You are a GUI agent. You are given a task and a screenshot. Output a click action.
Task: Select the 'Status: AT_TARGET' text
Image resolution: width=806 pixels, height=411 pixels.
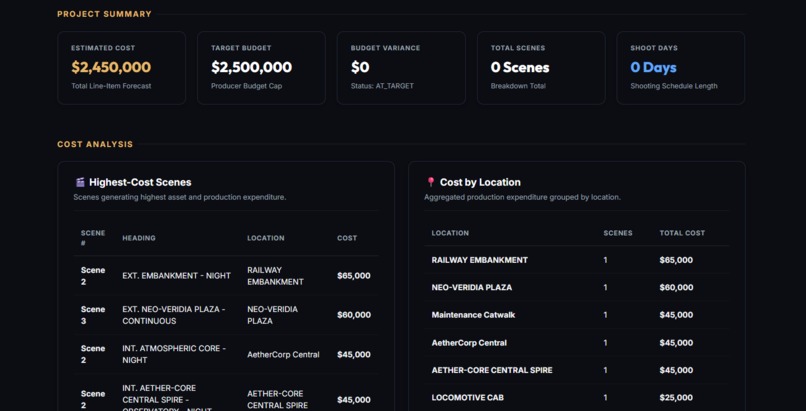point(382,86)
